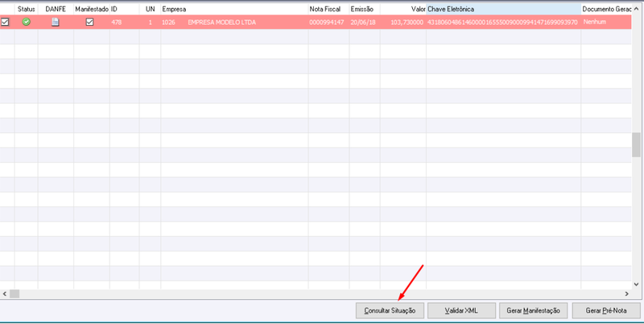This screenshot has width=644, height=324.
Task: Click the ID column header
Action: (x=125, y=9)
